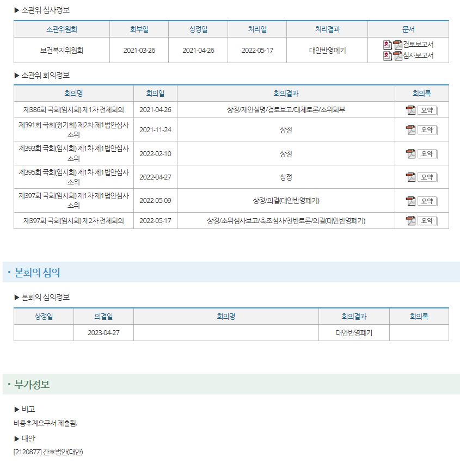Viewport: 460px width, 476px height.
Task: Select result 상정/제안설명/검토보고/대체토론/소위회부
Action: (286, 110)
